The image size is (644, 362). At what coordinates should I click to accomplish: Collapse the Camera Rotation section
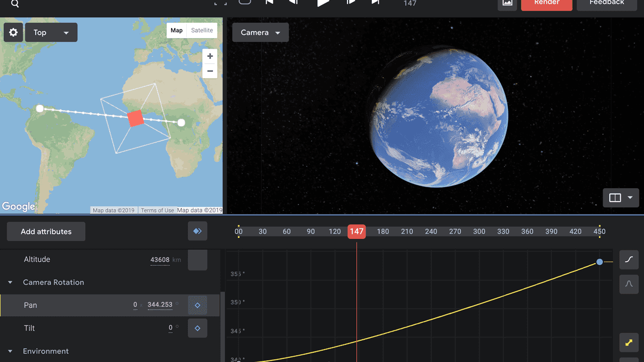(x=10, y=282)
